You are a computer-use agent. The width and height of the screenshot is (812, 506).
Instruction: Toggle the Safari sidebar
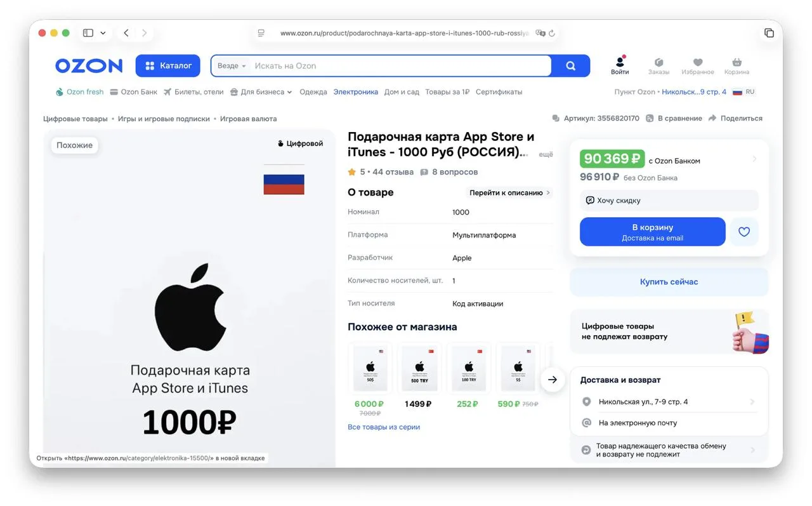88,33
